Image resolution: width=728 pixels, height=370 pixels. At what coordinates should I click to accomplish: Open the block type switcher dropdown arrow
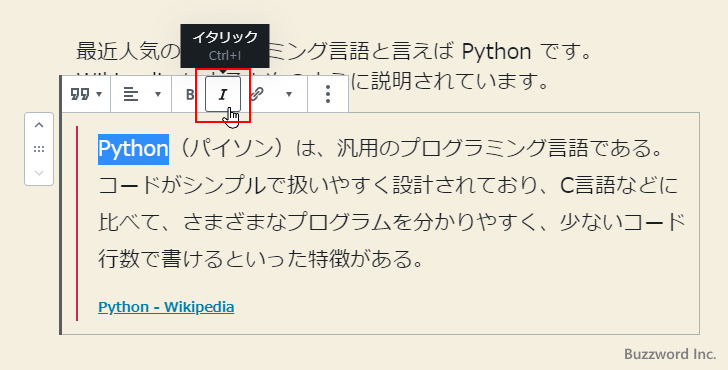(x=99, y=94)
